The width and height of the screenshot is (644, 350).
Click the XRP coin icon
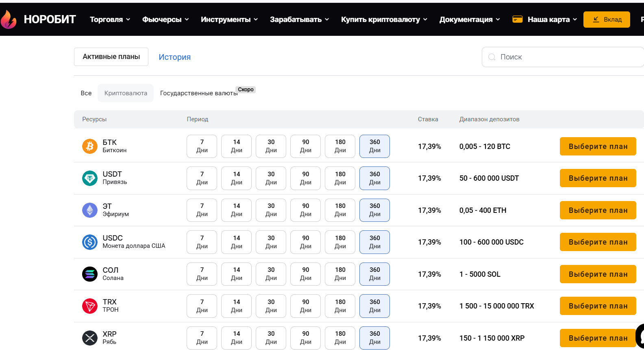click(90, 338)
